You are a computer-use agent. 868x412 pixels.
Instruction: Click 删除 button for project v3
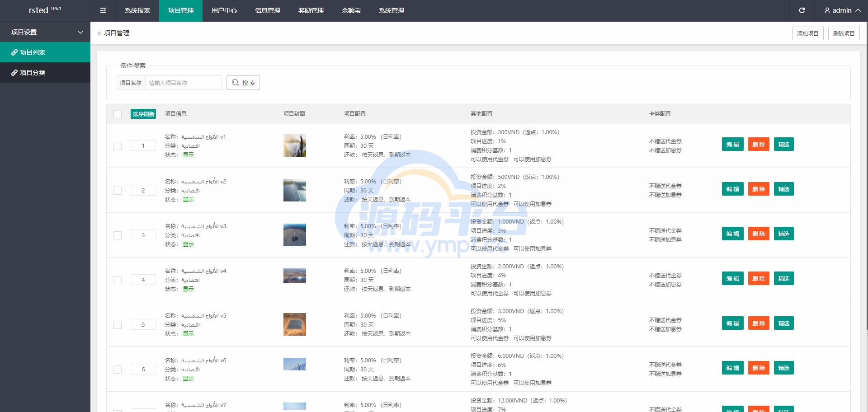click(x=759, y=234)
